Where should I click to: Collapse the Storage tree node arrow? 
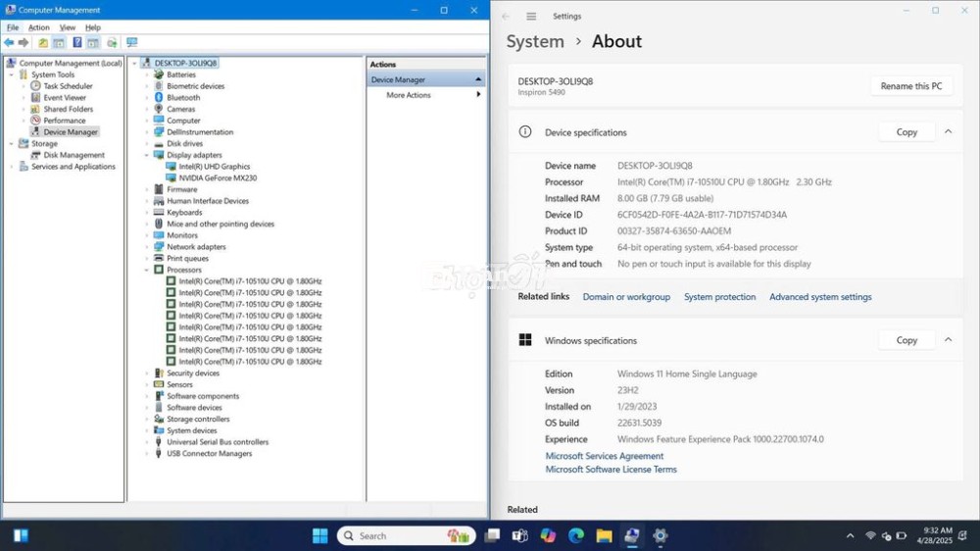click(11, 143)
